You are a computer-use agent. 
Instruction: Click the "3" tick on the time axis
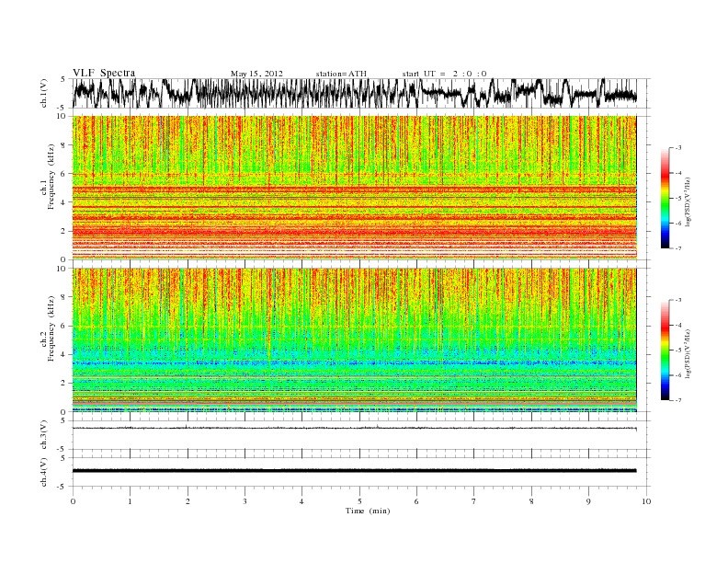245,501
